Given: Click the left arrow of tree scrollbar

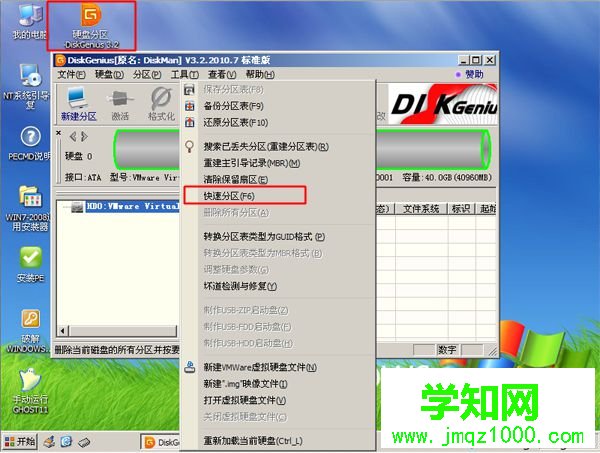Looking at the screenshot, I should (63, 331).
